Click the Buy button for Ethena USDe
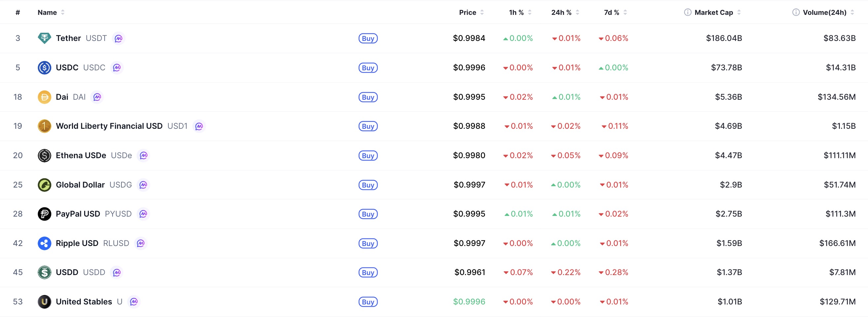 (x=368, y=156)
